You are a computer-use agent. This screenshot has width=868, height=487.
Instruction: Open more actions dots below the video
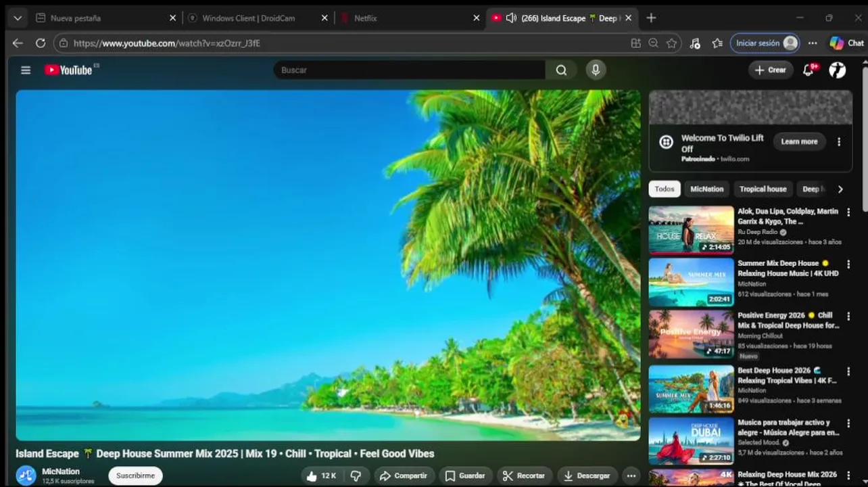tap(631, 476)
